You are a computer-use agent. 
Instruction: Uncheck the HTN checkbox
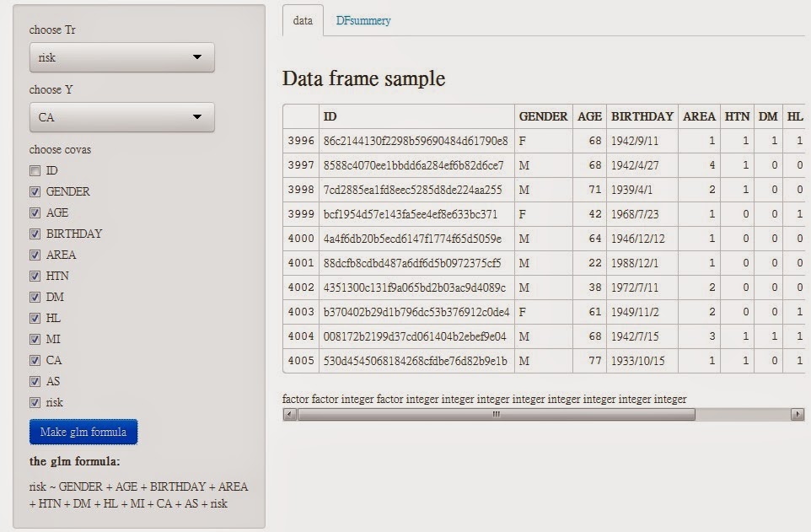pyautogui.click(x=35, y=276)
